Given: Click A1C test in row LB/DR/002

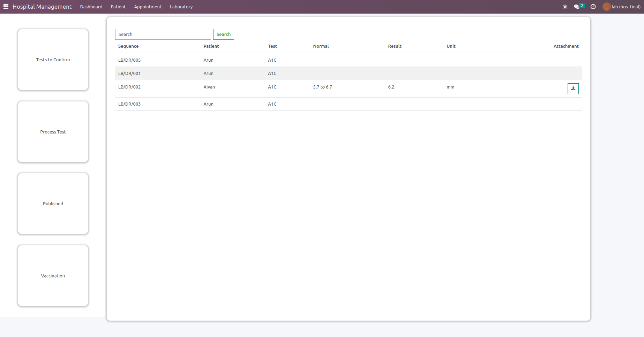Looking at the screenshot, I should pos(272,87).
